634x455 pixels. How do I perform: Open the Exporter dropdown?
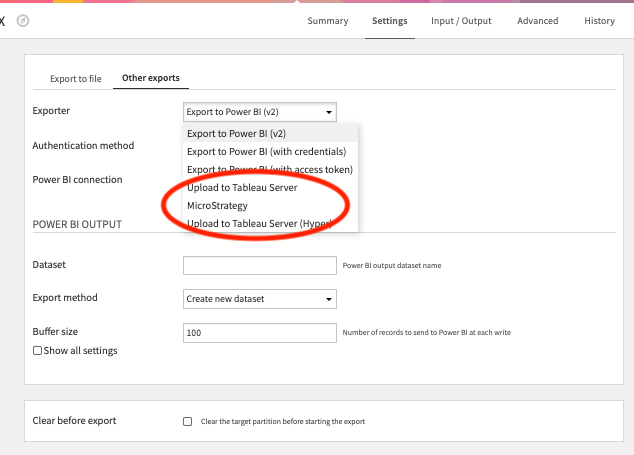[260, 112]
